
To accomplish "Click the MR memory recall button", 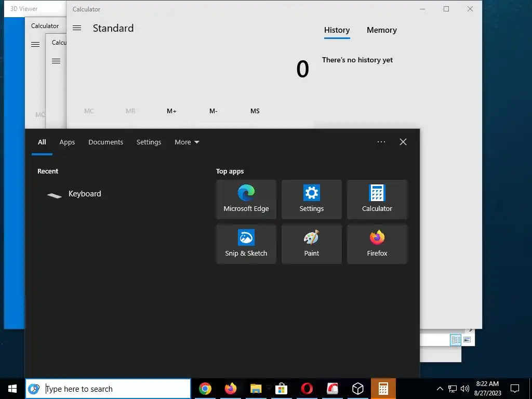I will pos(130,111).
